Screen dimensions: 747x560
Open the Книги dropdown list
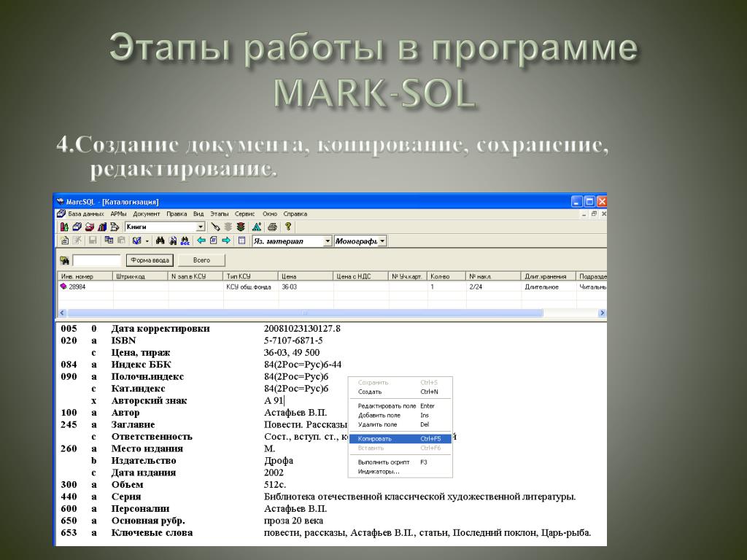tap(201, 227)
